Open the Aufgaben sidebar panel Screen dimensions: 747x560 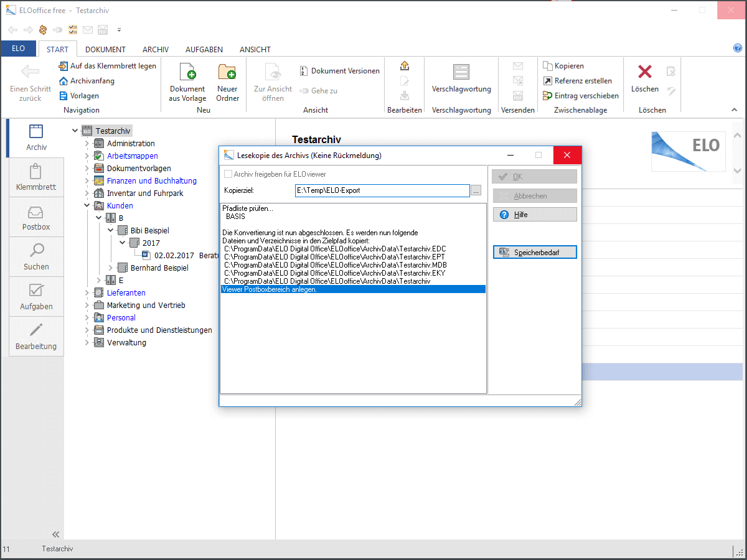click(x=36, y=297)
